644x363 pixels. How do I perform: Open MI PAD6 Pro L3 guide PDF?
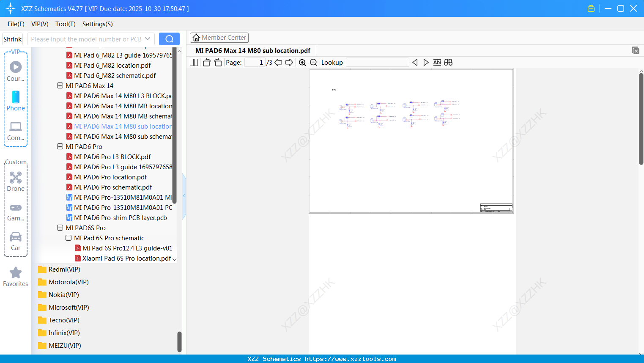(119, 167)
